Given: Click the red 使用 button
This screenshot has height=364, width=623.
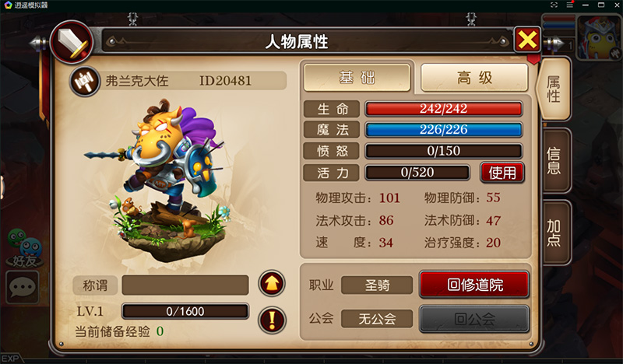Looking at the screenshot, I should tap(502, 173).
